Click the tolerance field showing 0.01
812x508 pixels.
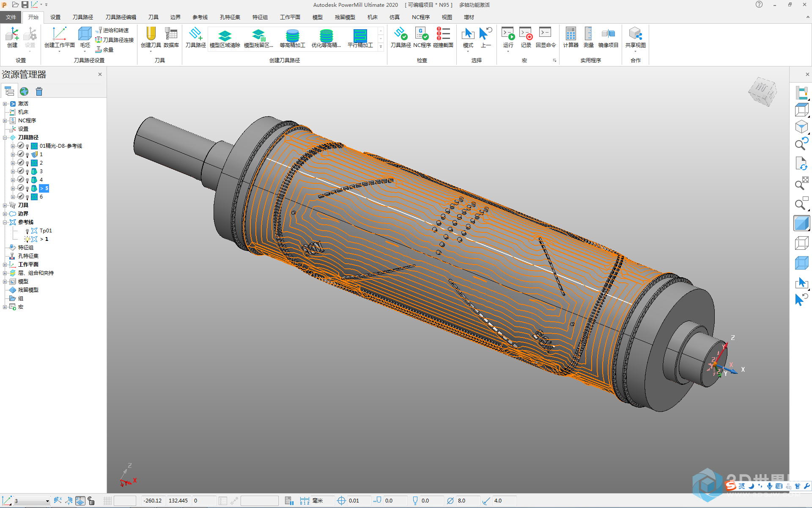click(359, 501)
